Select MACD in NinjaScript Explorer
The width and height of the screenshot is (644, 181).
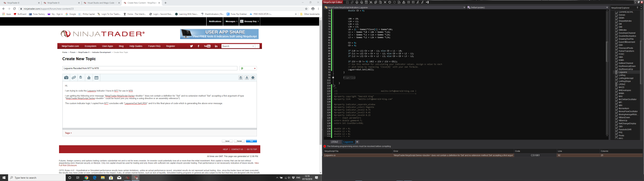tap(621, 87)
